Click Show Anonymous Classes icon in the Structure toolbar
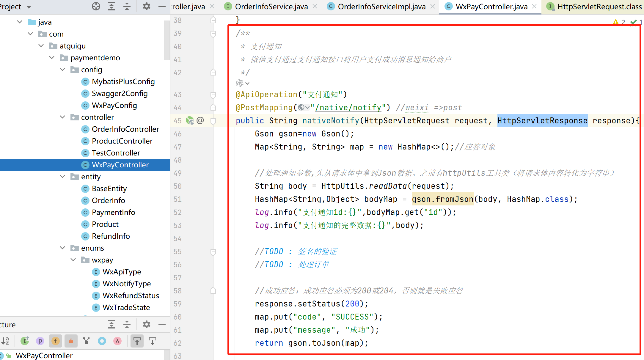Screen dimensions: 644x360 click(x=102, y=341)
